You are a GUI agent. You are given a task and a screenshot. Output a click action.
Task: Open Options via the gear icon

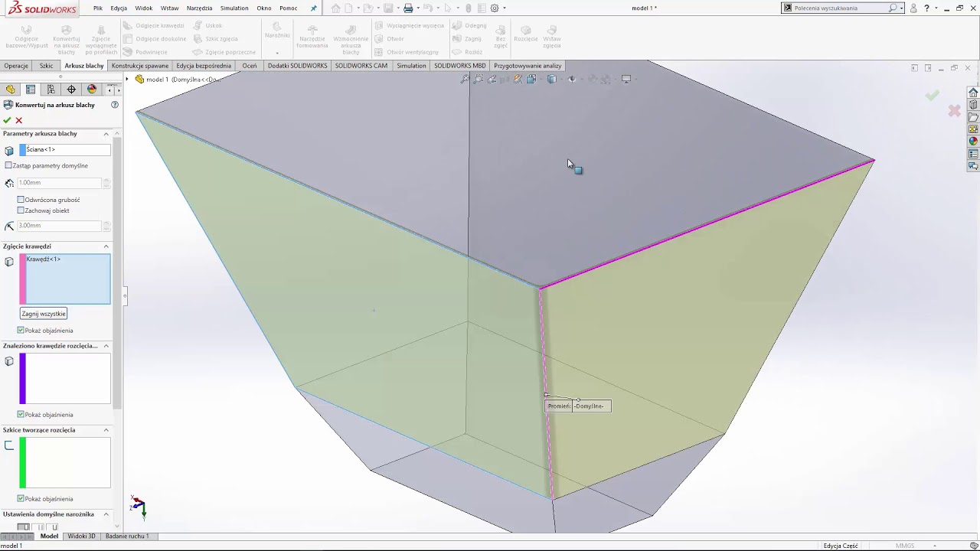point(495,8)
